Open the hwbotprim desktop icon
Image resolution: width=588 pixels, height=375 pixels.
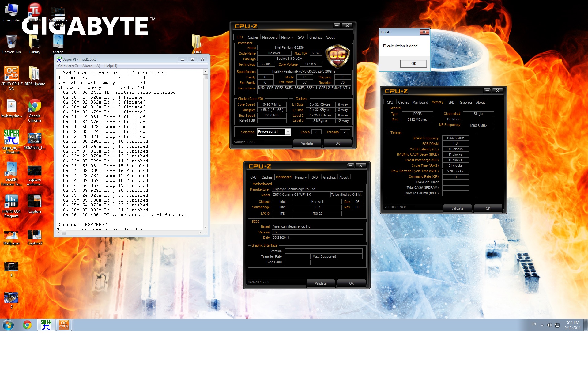tap(12, 108)
